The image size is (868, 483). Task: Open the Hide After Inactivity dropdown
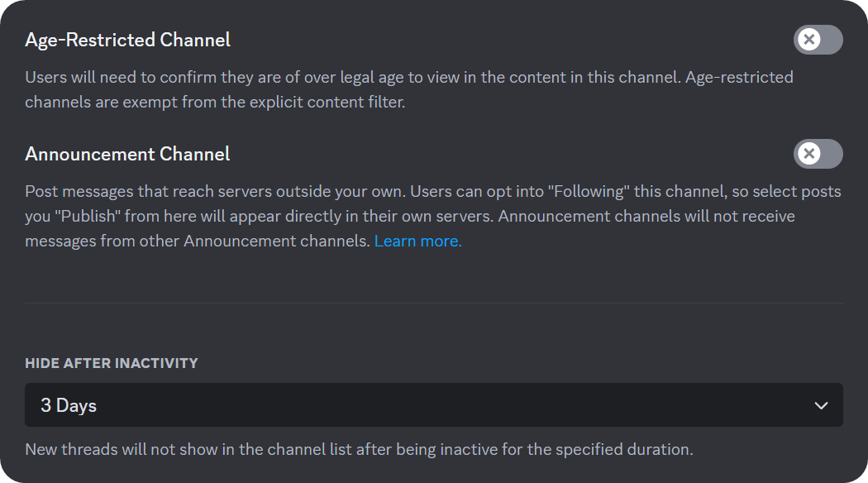434,405
